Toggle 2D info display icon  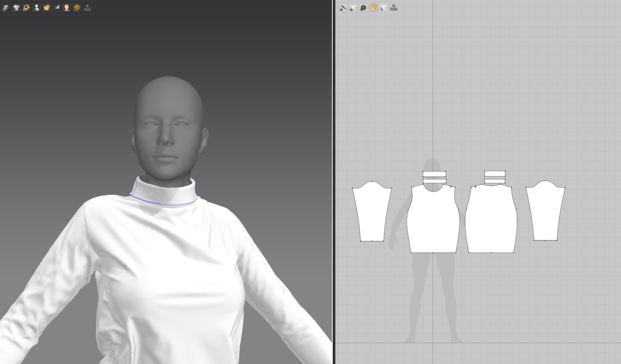click(363, 7)
